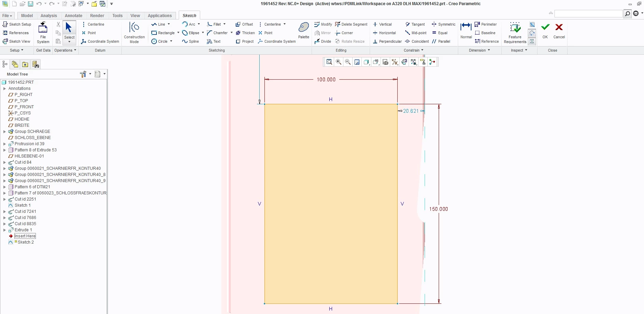Viewport: 644px width, 314px height.
Task: Apply the Tangent constraint
Action: click(415, 24)
